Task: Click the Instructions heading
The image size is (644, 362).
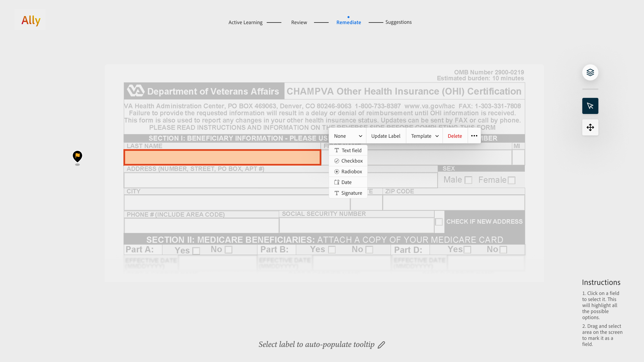Action: coord(601,282)
